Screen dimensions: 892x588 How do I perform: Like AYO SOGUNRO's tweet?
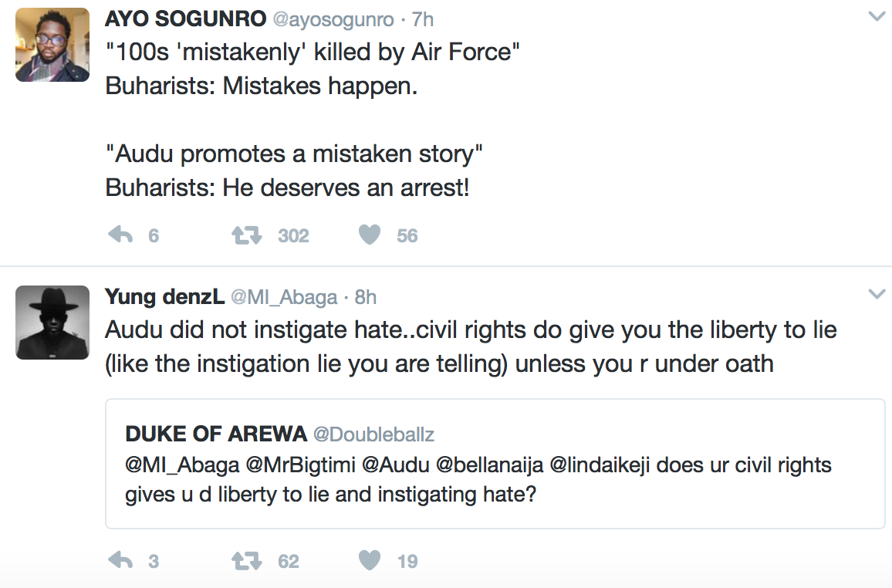pyautogui.click(x=370, y=235)
